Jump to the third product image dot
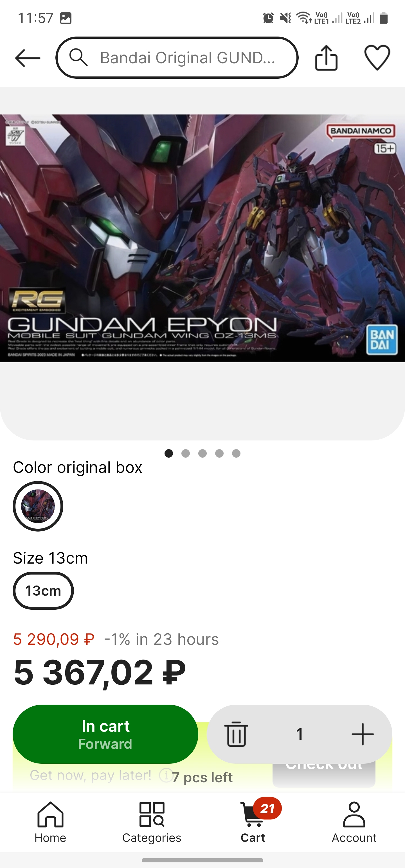Image resolution: width=405 pixels, height=868 pixels. pyautogui.click(x=202, y=453)
